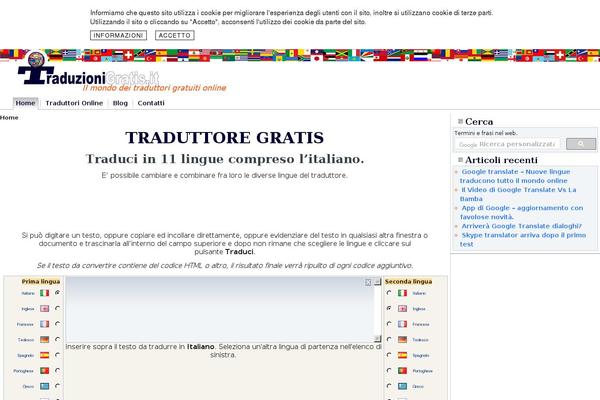Click the English flag under Prima lingua
600x400 pixels.
click(44, 309)
